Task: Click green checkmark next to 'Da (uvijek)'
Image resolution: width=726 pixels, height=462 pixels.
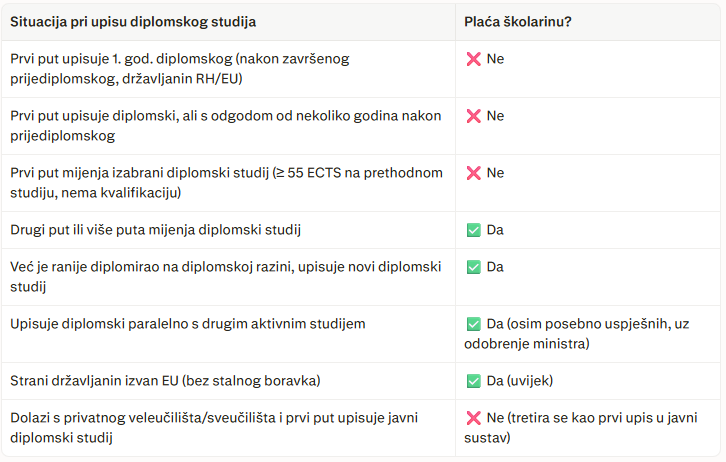Action: click(473, 381)
